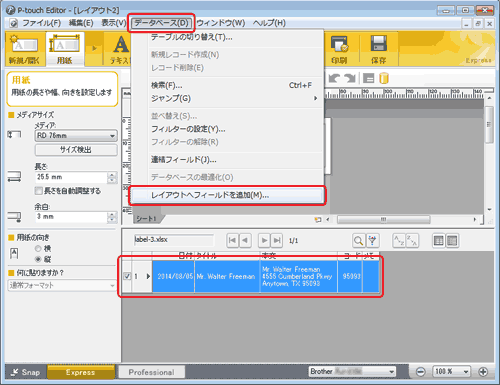
Task: Click the label-3.xlsx database name field
Action: coord(173,240)
